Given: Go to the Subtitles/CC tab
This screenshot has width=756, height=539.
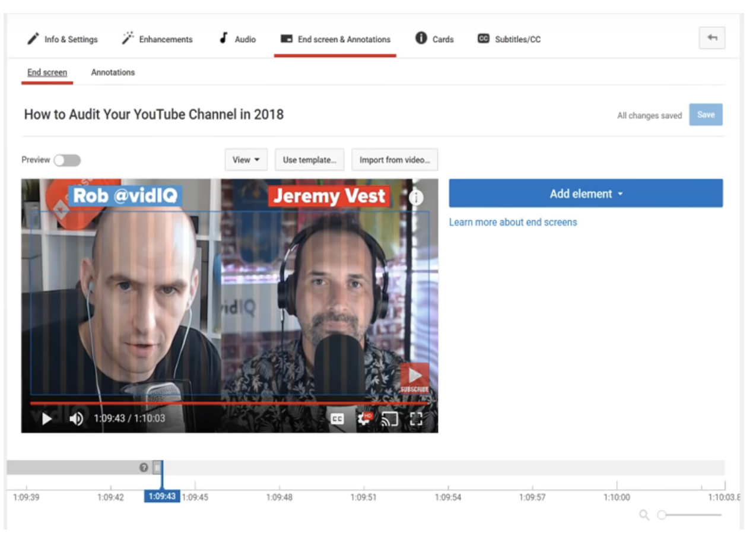Looking at the screenshot, I should [509, 39].
